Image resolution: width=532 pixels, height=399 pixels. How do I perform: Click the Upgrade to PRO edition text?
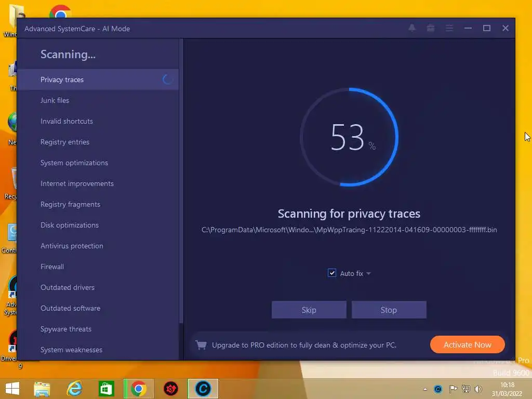[x=304, y=345]
